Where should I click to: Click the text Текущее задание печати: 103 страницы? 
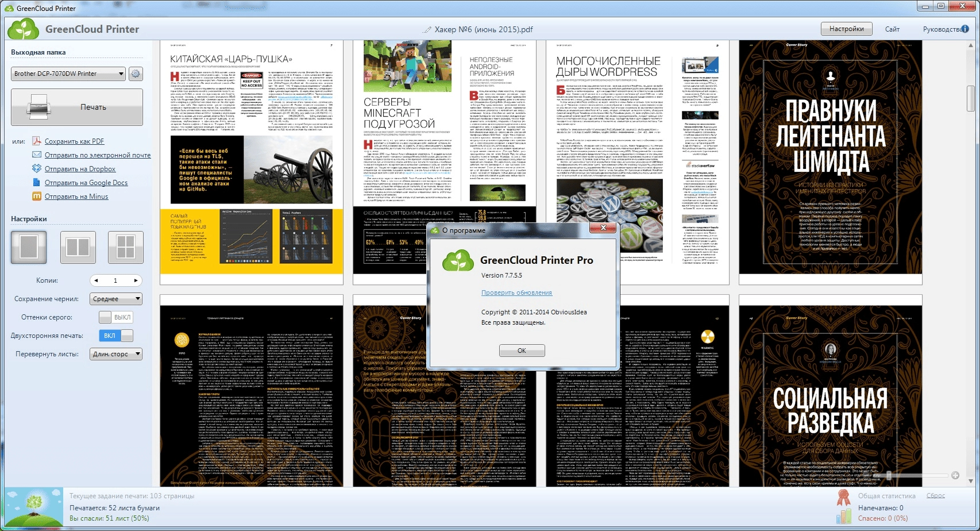coord(132,496)
